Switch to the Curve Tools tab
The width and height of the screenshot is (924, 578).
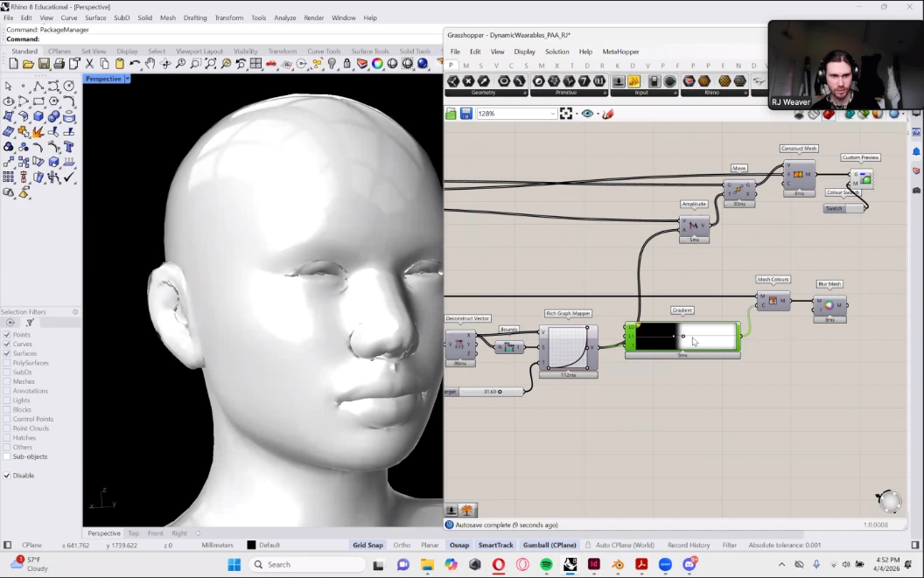pos(325,52)
